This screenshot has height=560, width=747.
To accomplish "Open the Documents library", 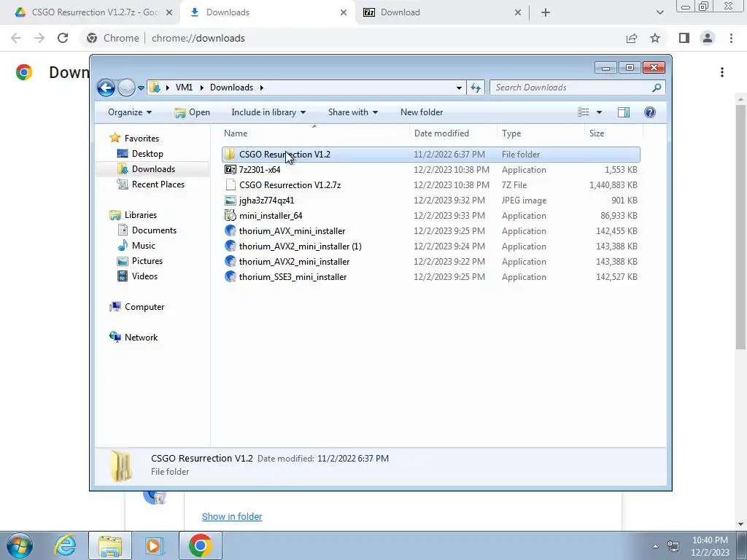I will [154, 230].
